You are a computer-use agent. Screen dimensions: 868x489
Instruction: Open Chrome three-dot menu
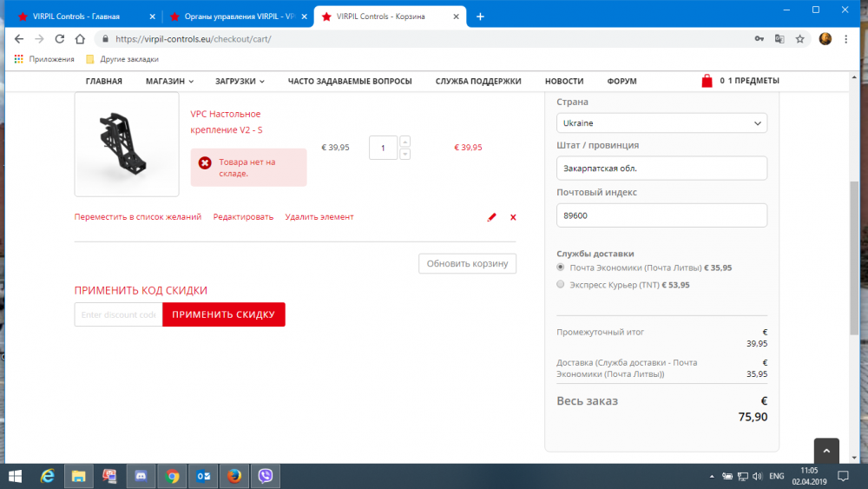click(x=845, y=39)
